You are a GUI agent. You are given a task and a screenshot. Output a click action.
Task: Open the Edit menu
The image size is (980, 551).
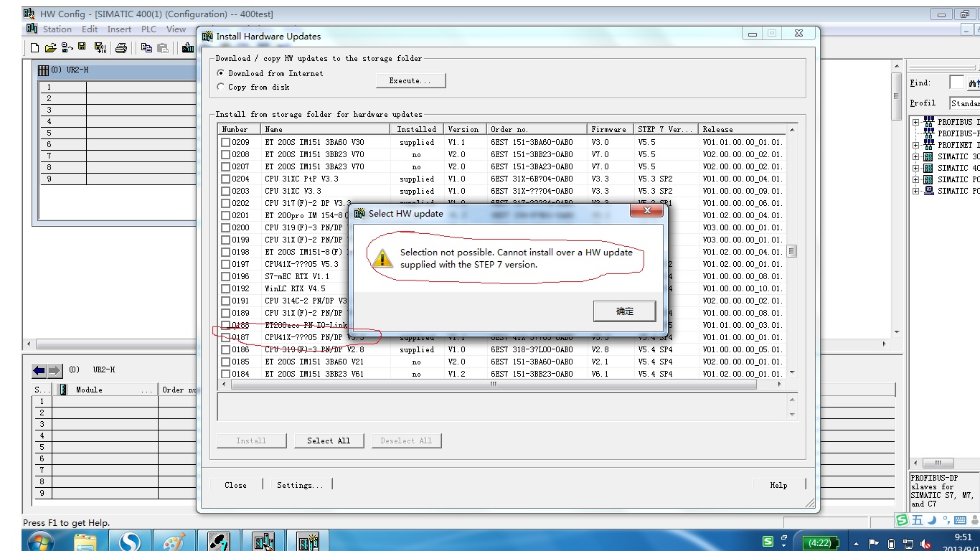[90, 29]
